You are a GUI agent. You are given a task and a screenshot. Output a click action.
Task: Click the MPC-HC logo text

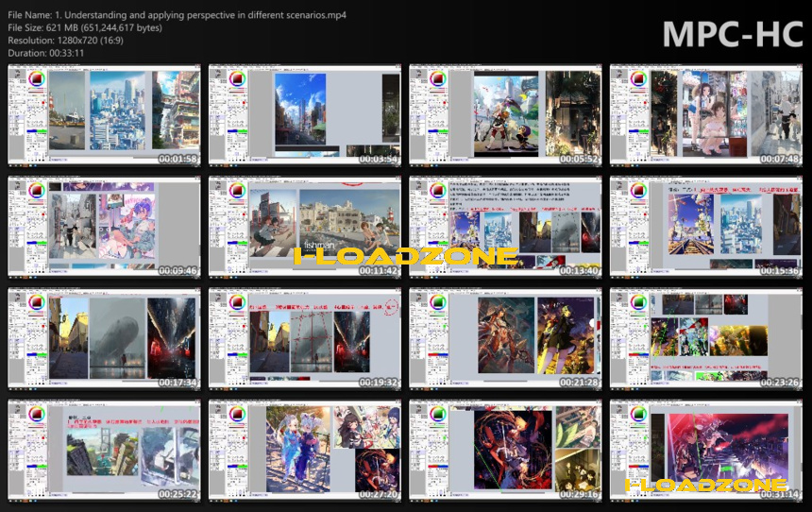733,34
